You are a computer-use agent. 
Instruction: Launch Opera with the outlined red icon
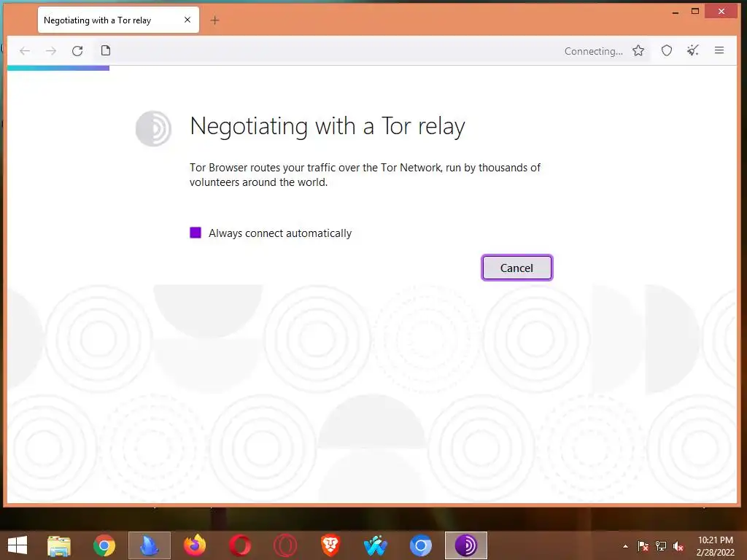pos(285,545)
